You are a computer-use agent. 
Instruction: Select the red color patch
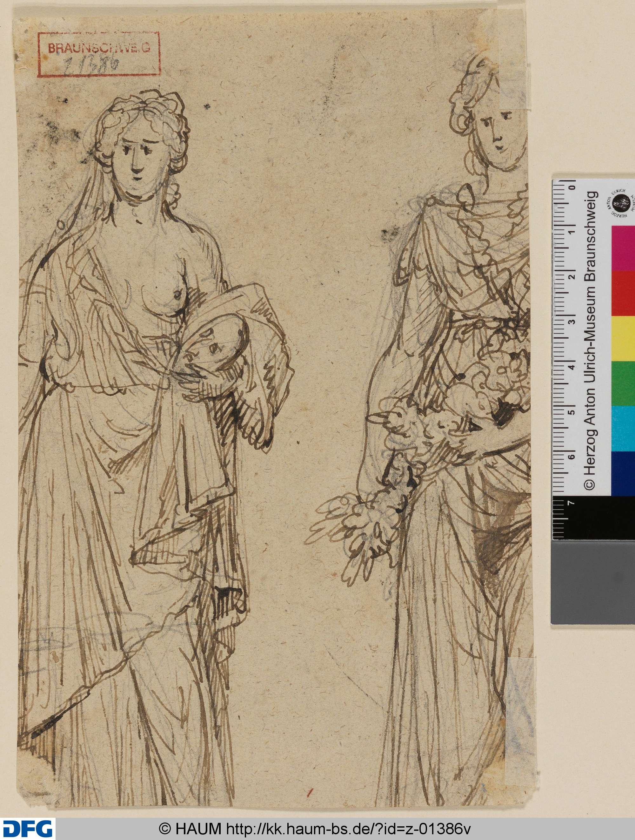pyautogui.click(x=623, y=293)
